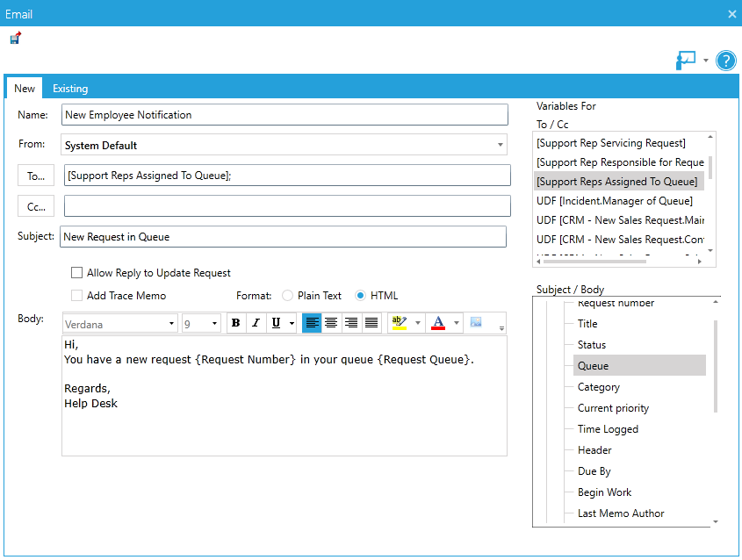Image resolution: width=742 pixels, height=560 pixels.
Task: Select UDF [Incident.Manager of Queue] variable
Action: pyautogui.click(x=619, y=201)
